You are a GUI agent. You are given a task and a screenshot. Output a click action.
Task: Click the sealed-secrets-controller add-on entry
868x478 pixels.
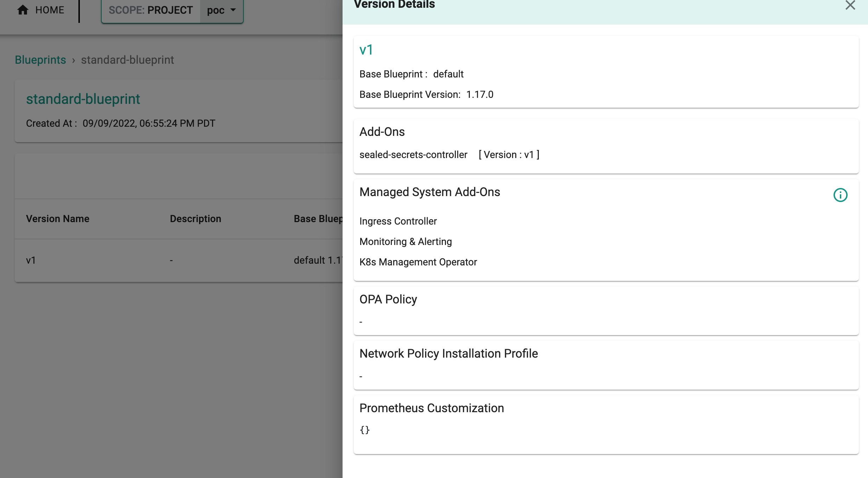(413, 155)
